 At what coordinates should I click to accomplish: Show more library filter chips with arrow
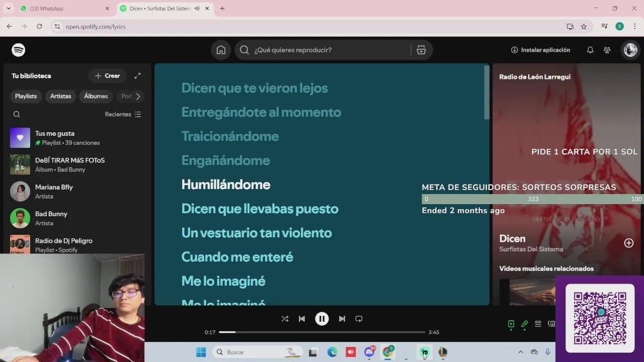[138, 96]
